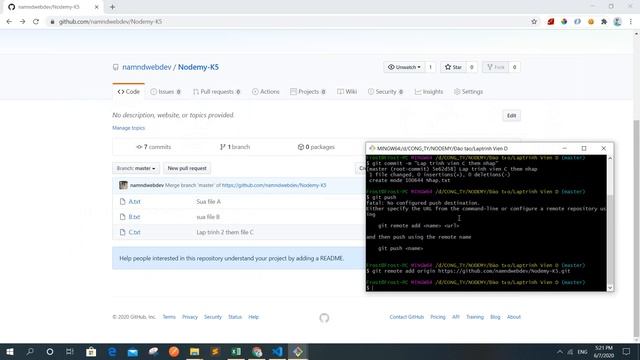The width and height of the screenshot is (640, 360).
Task: Launch Edge browser from taskbar
Action: (112, 351)
